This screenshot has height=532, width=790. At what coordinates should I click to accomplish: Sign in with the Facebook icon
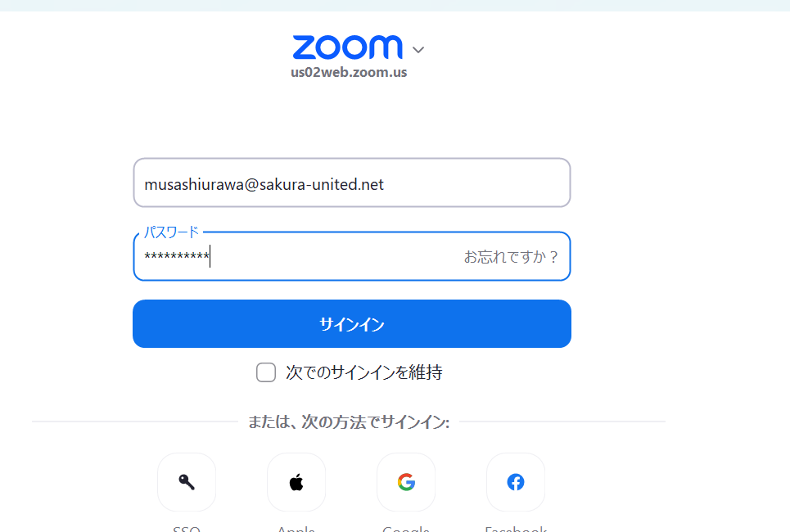(516, 482)
